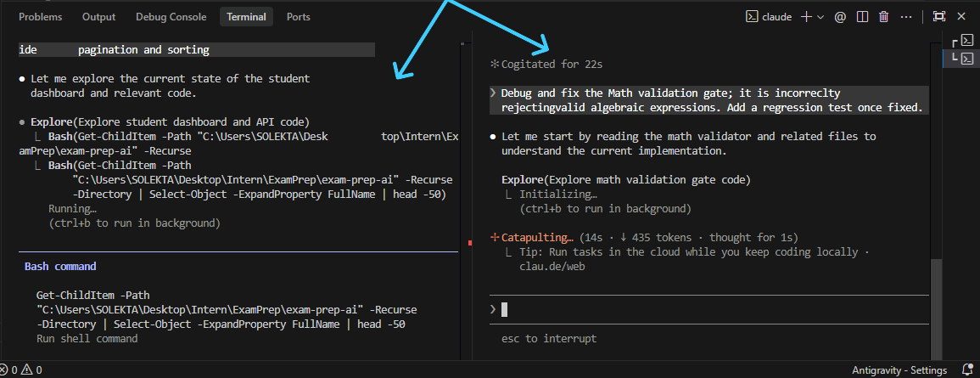Click the errors count in status bar
The width and height of the screenshot is (980, 378).
click(8, 370)
